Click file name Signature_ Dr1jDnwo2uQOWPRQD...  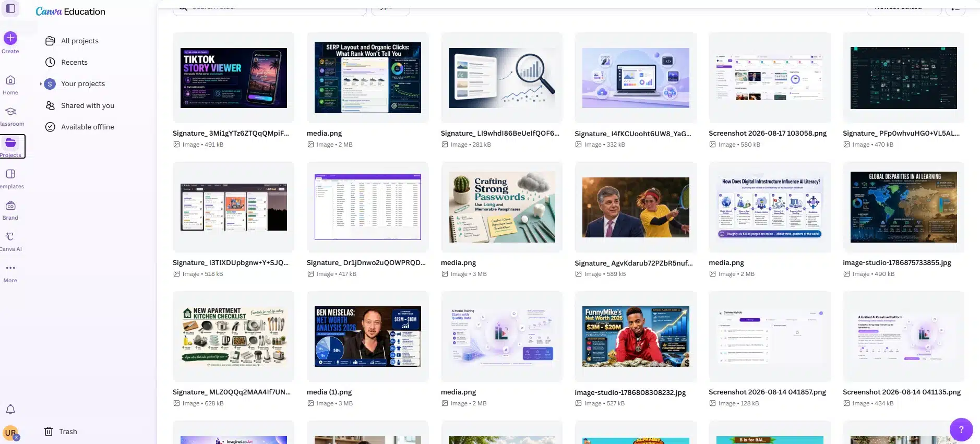(366, 262)
